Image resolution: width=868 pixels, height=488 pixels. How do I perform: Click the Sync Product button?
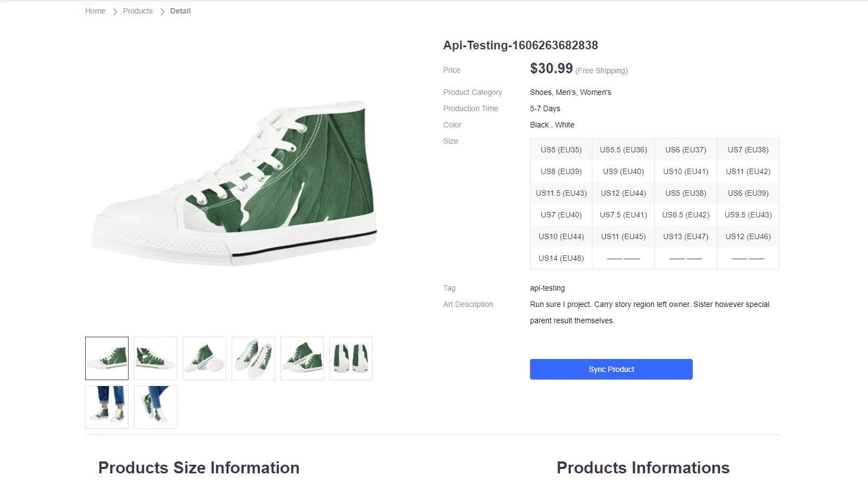pos(611,369)
